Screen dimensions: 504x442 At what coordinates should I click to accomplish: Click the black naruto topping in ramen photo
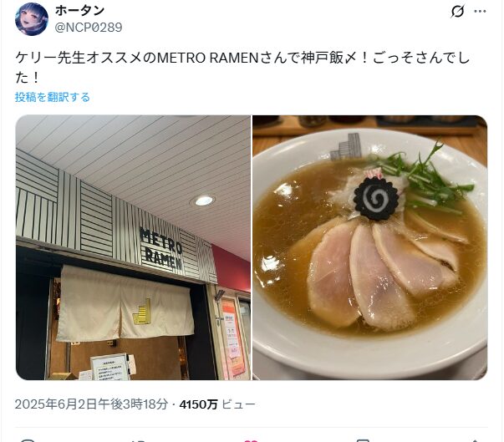376,198
